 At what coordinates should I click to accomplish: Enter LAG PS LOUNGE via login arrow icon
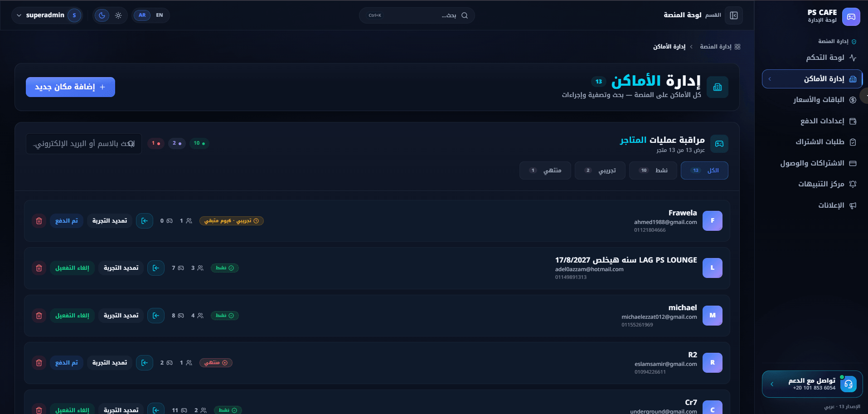156,268
